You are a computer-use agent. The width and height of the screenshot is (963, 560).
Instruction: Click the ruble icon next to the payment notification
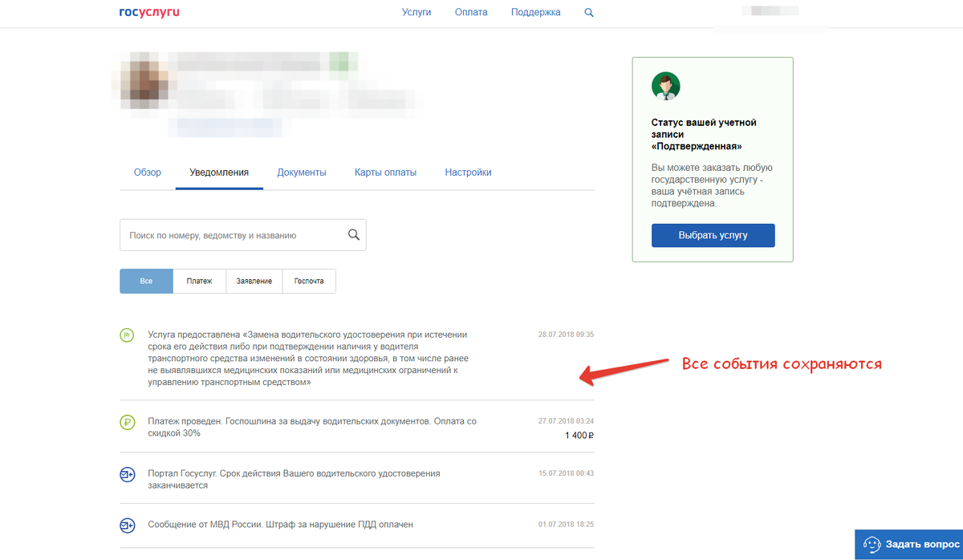click(x=127, y=422)
